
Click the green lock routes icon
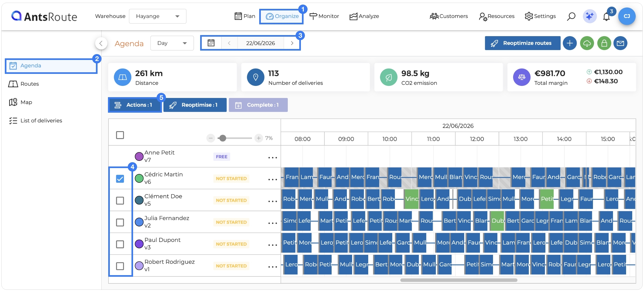pyautogui.click(x=604, y=43)
